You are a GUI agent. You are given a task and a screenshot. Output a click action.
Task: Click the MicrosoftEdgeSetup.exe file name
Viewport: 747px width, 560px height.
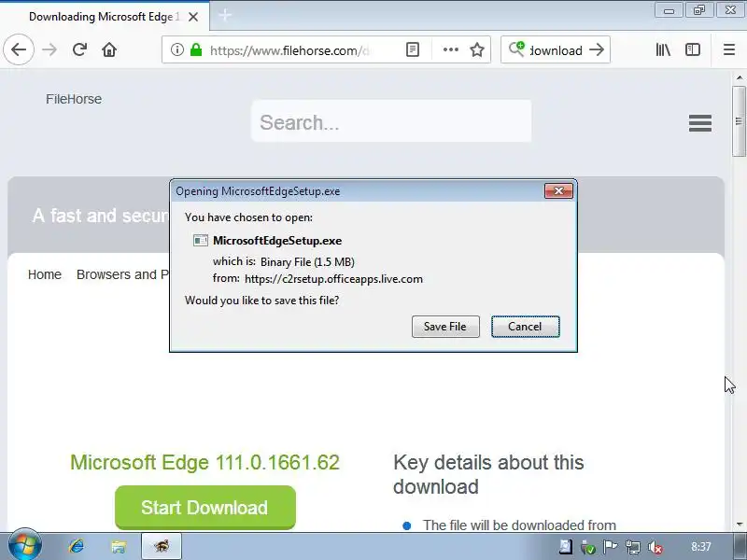277,241
